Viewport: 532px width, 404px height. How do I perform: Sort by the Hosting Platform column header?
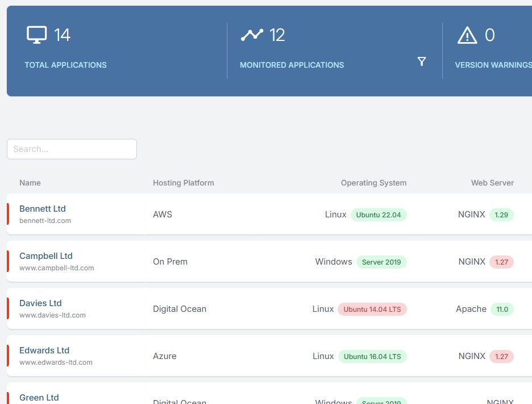(x=182, y=183)
